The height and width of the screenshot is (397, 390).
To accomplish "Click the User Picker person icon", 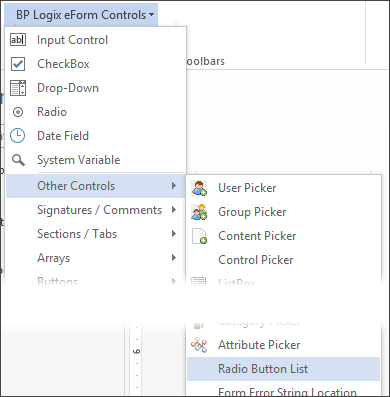I will pyautogui.click(x=199, y=188).
